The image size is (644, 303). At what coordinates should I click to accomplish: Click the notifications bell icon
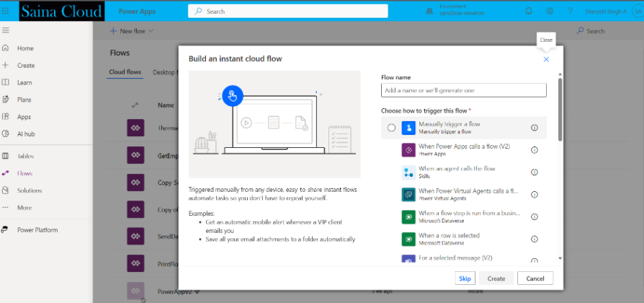[x=529, y=11]
